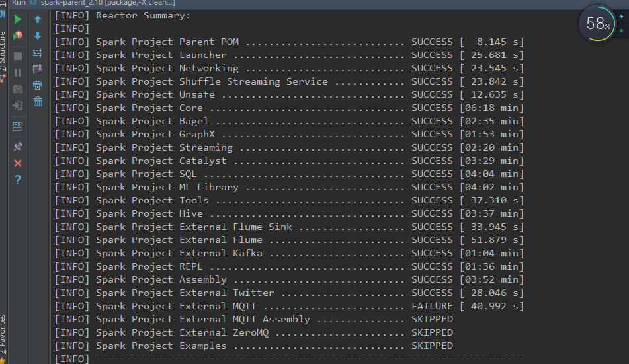The height and width of the screenshot is (364, 629).
Task: Click the run configuration gear icon
Action: coord(33,3)
